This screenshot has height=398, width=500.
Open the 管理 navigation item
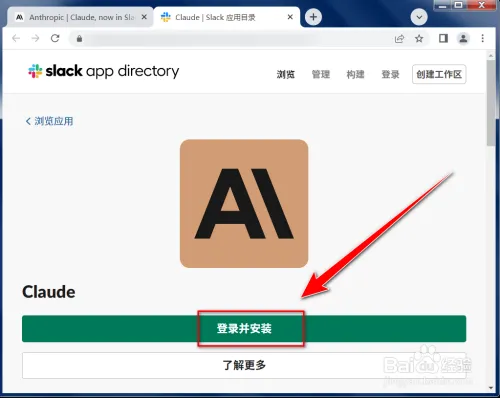point(321,74)
